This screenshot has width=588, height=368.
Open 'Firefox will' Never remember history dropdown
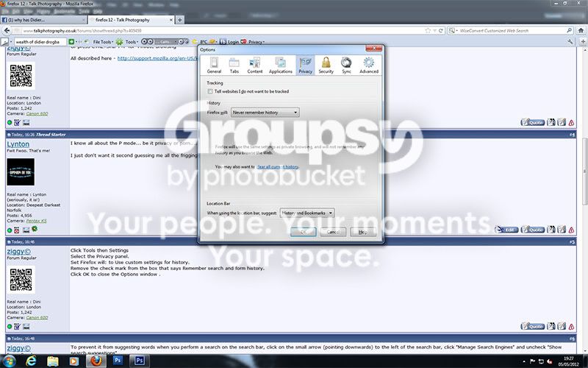pyautogui.click(x=265, y=113)
